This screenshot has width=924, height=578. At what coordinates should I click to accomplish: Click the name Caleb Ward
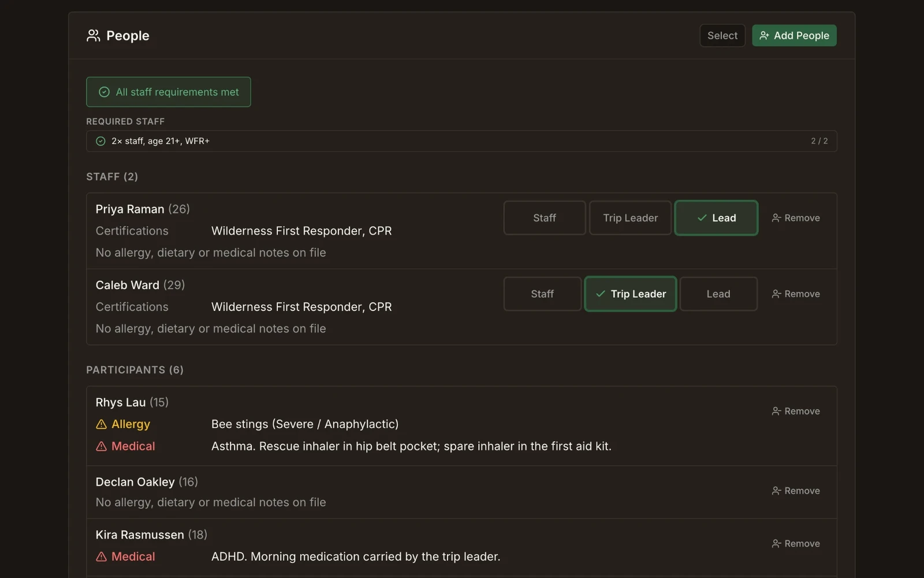pyautogui.click(x=128, y=285)
